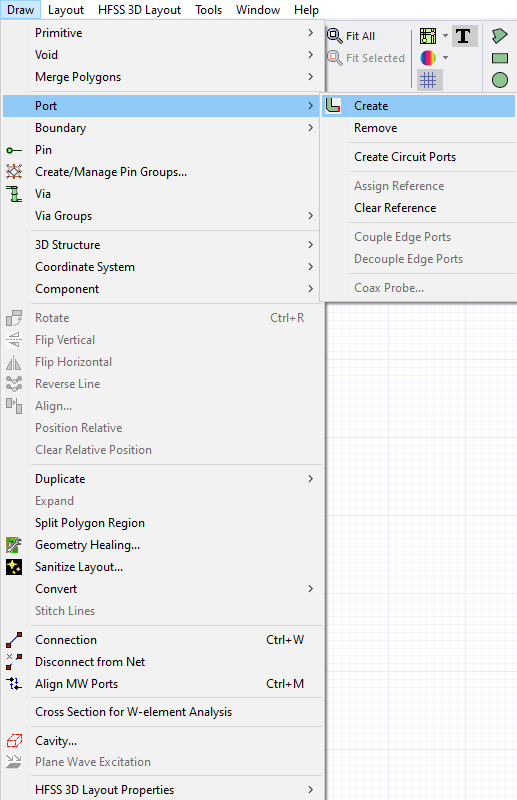Open the Window menu

[x=258, y=10]
